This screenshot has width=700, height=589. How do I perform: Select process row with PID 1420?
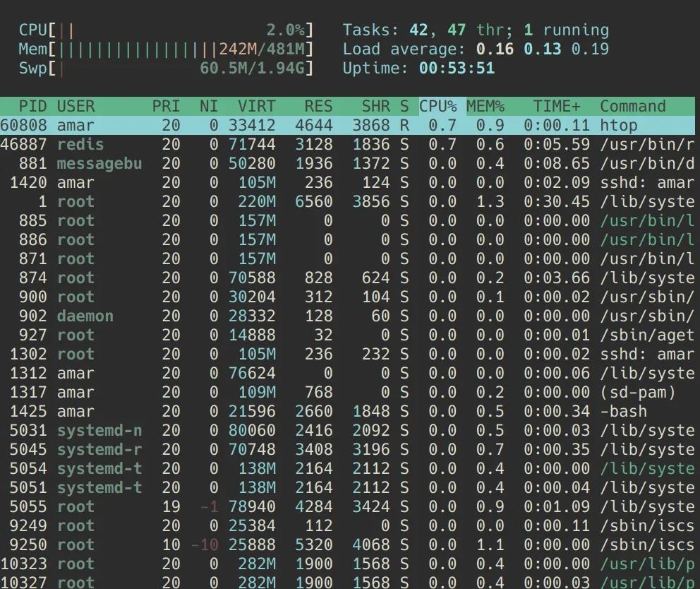[x=347, y=182]
